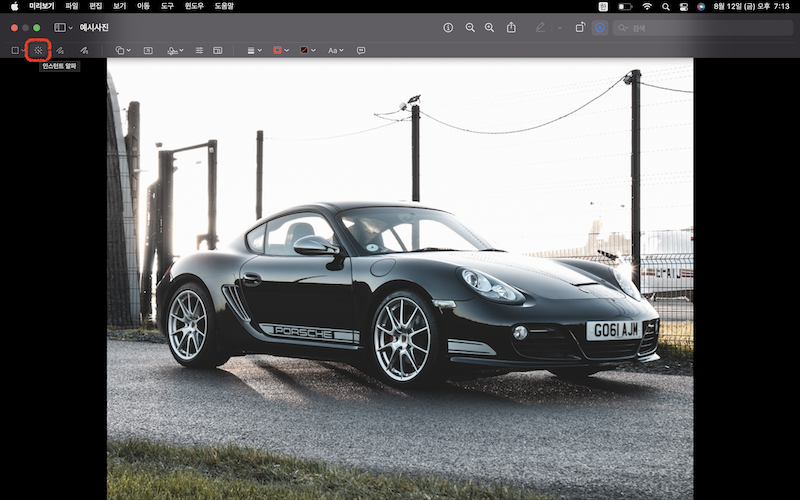Open the Apple menu
This screenshot has height=500, width=800.
click(14, 7)
